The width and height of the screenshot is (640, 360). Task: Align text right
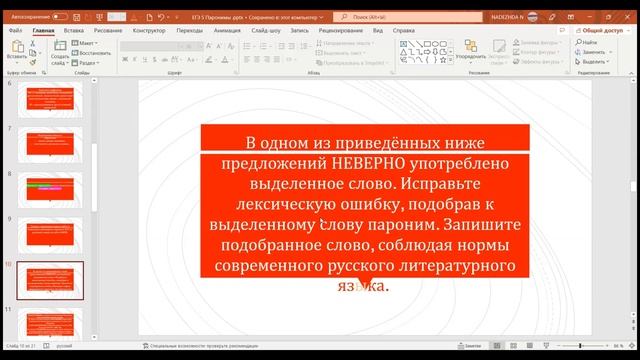(267, 60)
